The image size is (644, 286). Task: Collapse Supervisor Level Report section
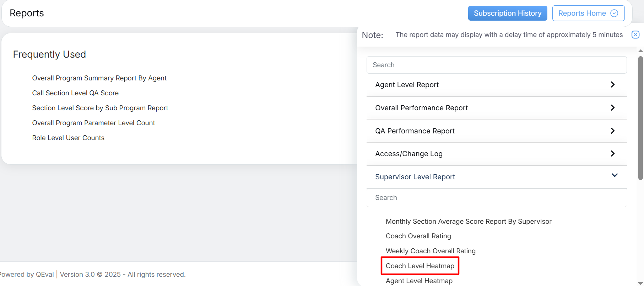click(x=614, y=175)
